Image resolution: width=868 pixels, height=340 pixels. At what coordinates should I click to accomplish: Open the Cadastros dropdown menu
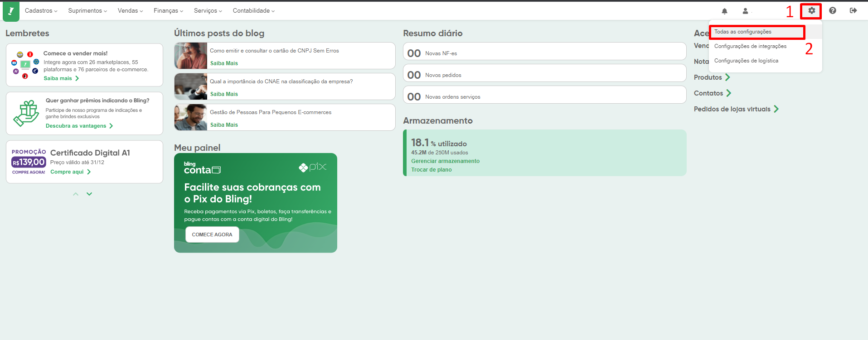[41, 10]
